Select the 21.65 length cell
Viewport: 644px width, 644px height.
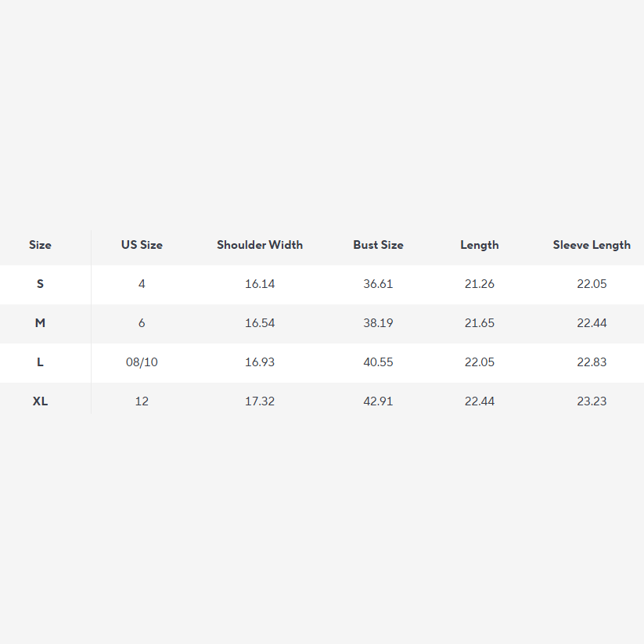click(x=480, y=323)
